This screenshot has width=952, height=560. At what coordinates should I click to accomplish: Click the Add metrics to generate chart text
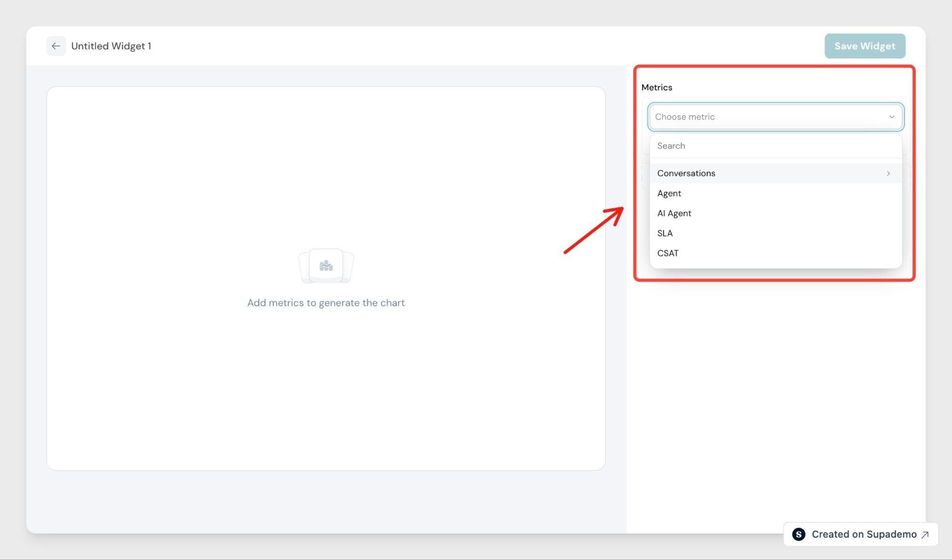click(x=326, y=303)
